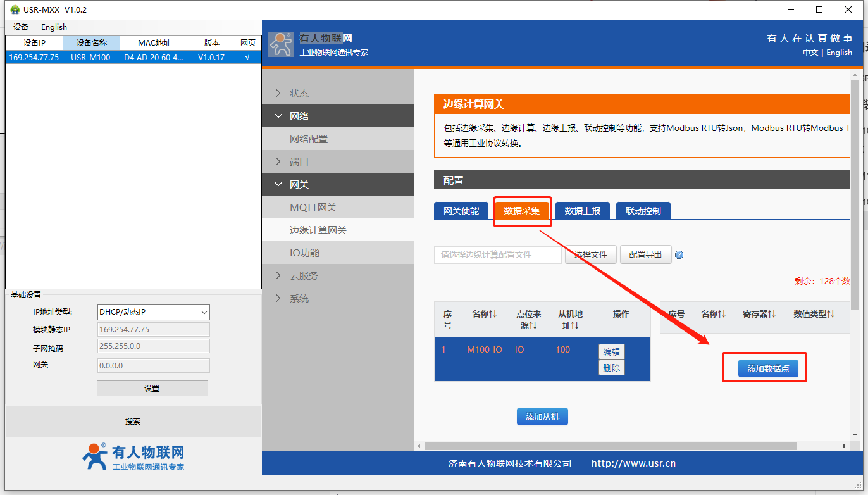Sort data point table by 寄存器
The width and height of the screenshot is (868, 495).
coord(759,314)
